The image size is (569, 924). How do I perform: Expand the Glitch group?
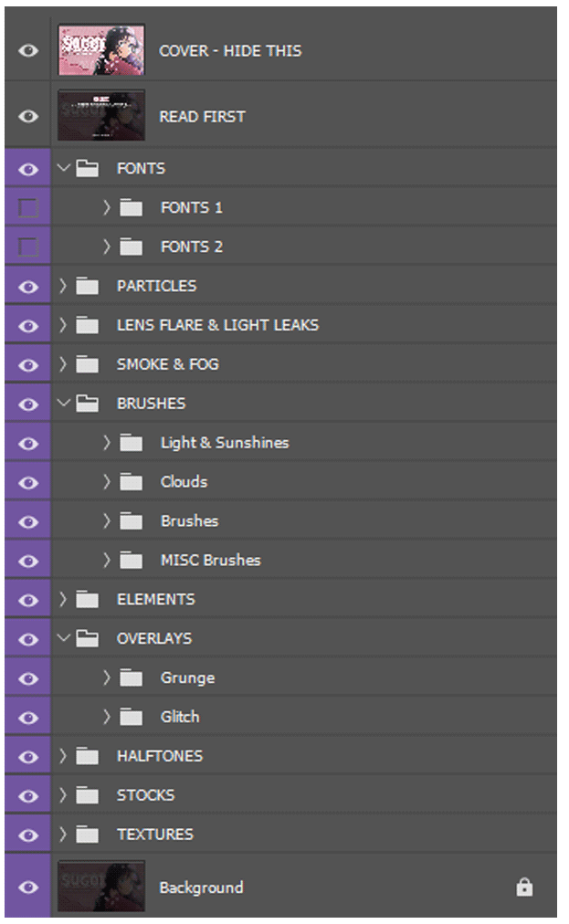point(107,716)
